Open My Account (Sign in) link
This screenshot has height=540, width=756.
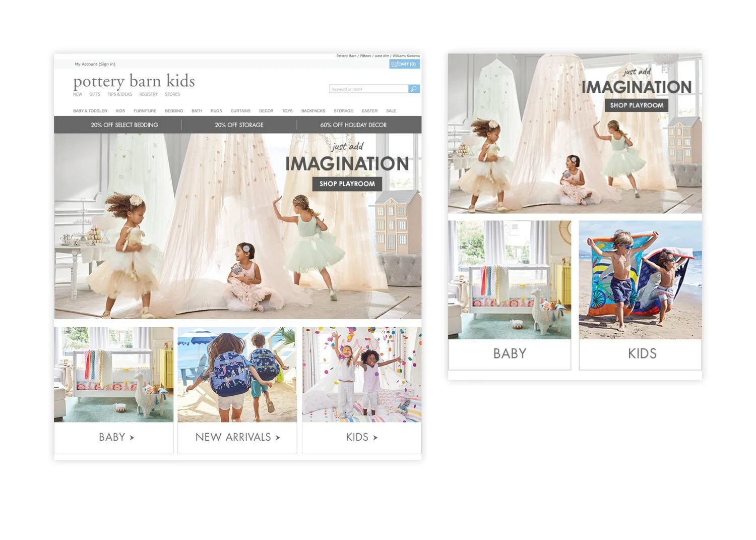[x=95, y=64]
